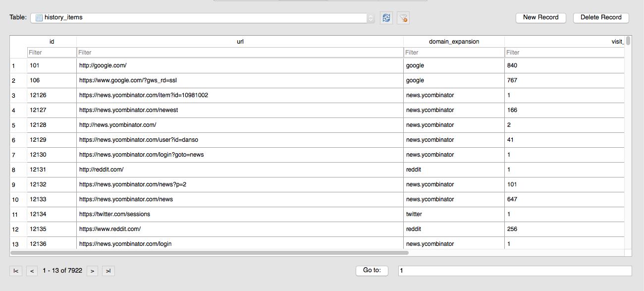Select the visit count cell 101

pos(565,184)
